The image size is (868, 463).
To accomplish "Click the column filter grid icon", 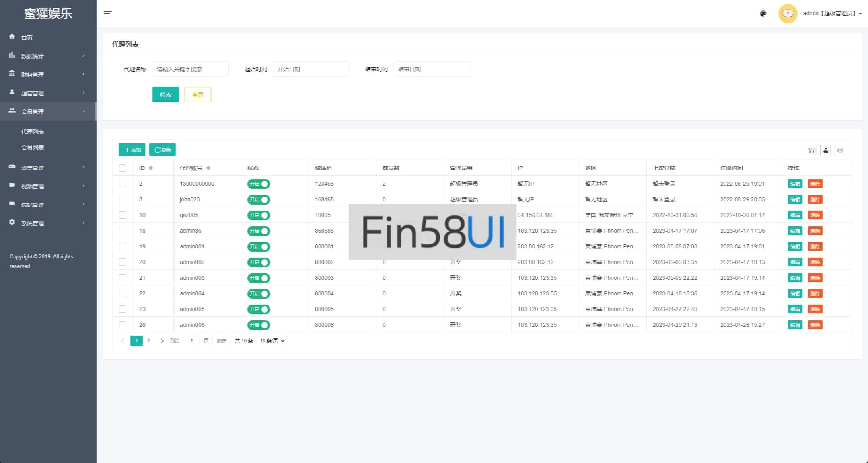I will pyautogui.click(x=811, y=150).
